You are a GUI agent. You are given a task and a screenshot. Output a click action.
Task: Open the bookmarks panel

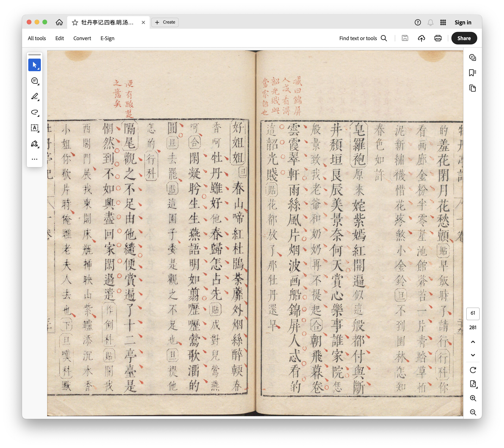click(472, 73)
